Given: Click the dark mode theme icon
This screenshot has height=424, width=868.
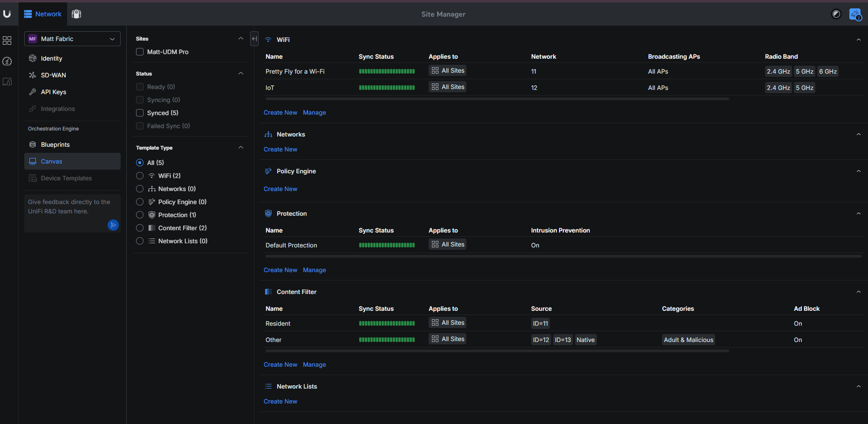Looking at the screenshot, I should pyautogui.click(x=836, y=14).
